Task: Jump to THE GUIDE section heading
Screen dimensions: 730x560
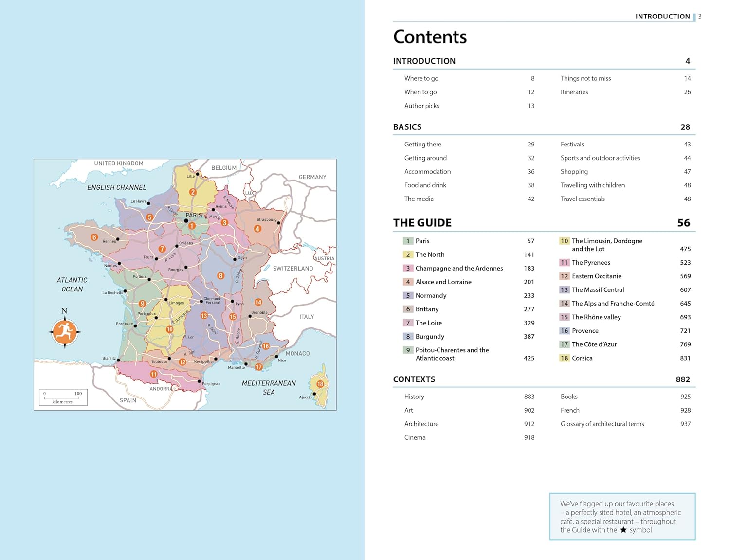Action: tap(422, 223)
